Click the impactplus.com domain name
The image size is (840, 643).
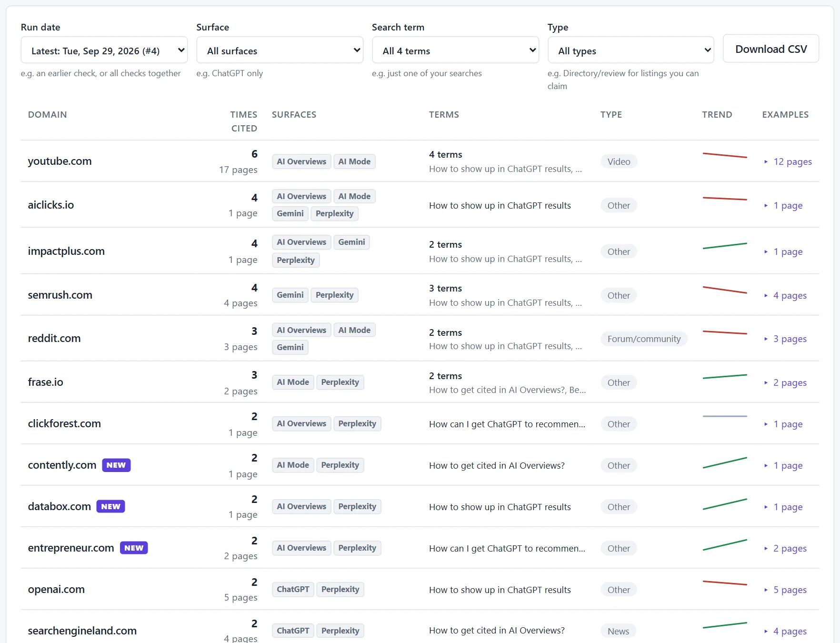pos(66,251)
